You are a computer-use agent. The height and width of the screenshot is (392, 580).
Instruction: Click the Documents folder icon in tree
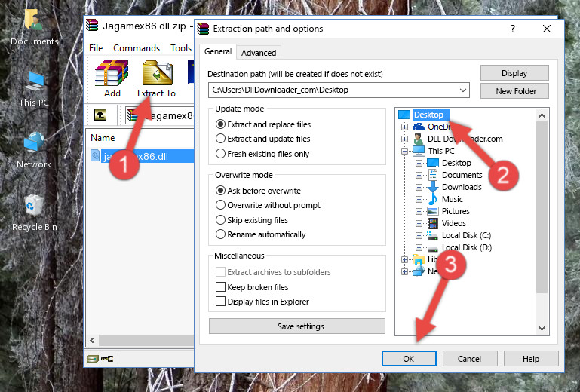pyautogui.click(x=432, y=175)
